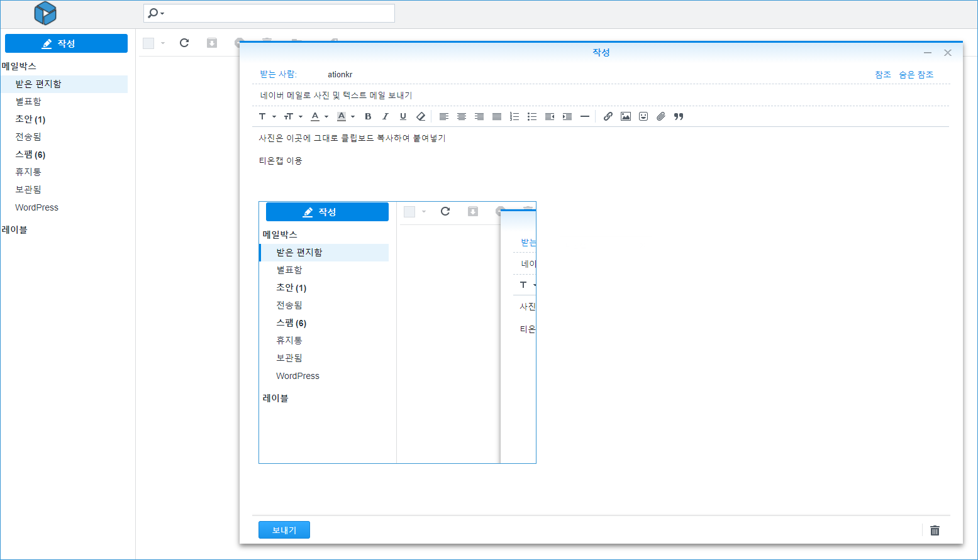Increase the indent
Screen dimensions: 978x560
567,116
